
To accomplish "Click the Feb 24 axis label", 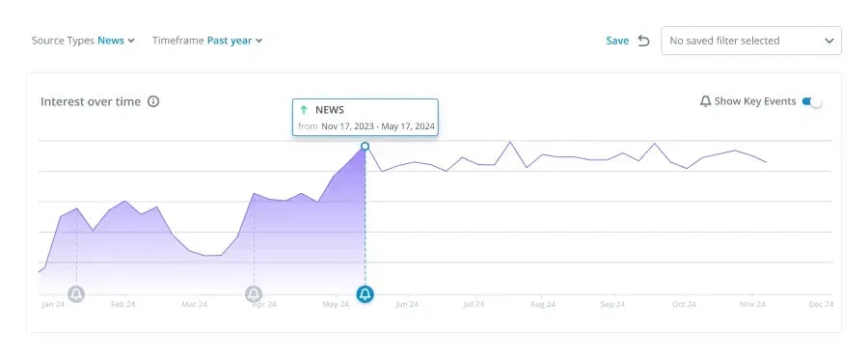I will coord(122,304).
